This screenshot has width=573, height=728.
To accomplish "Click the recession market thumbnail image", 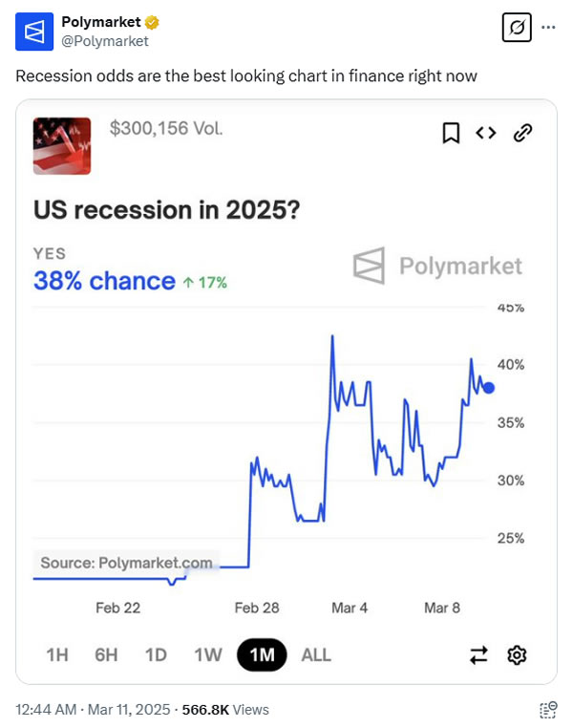I will click(62, 145).
